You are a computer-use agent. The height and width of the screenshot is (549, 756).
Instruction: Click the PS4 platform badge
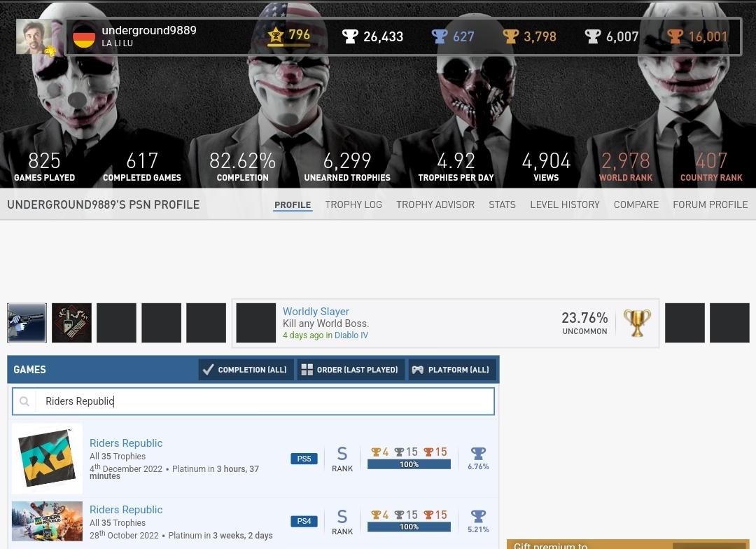point(304,521)
